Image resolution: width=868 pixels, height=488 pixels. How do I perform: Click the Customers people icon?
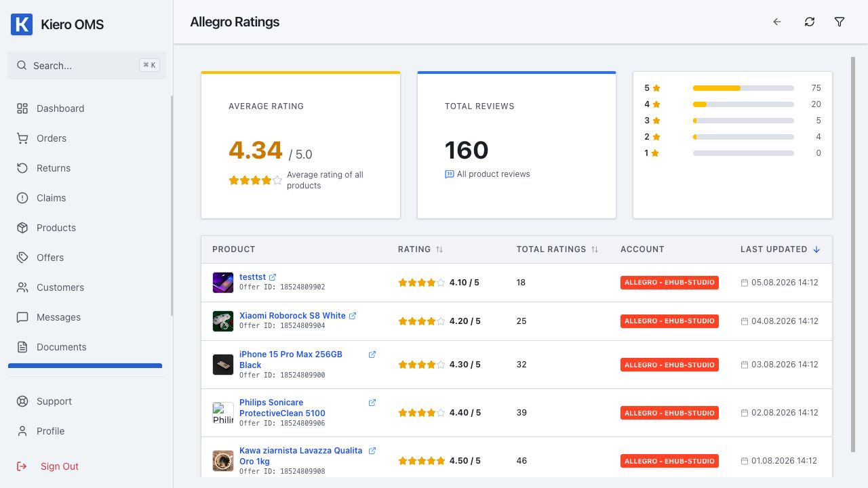[x=22, y=287]
